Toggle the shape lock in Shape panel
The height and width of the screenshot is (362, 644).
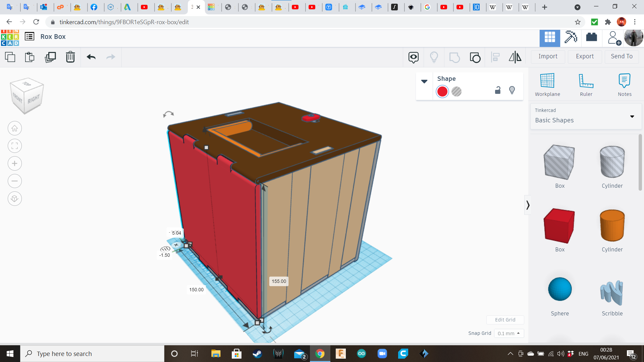[498, 90]
